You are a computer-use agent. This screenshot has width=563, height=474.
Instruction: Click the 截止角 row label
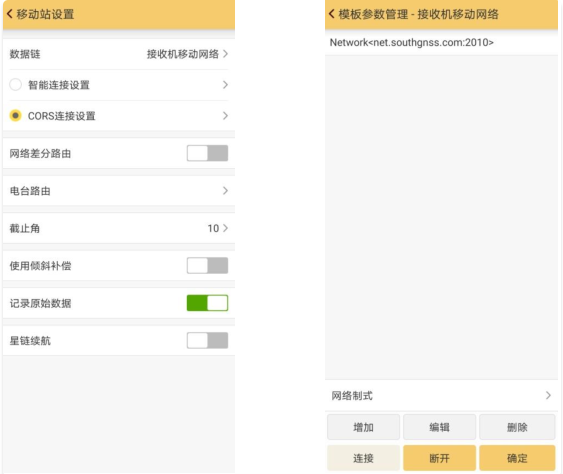(24, 228)
